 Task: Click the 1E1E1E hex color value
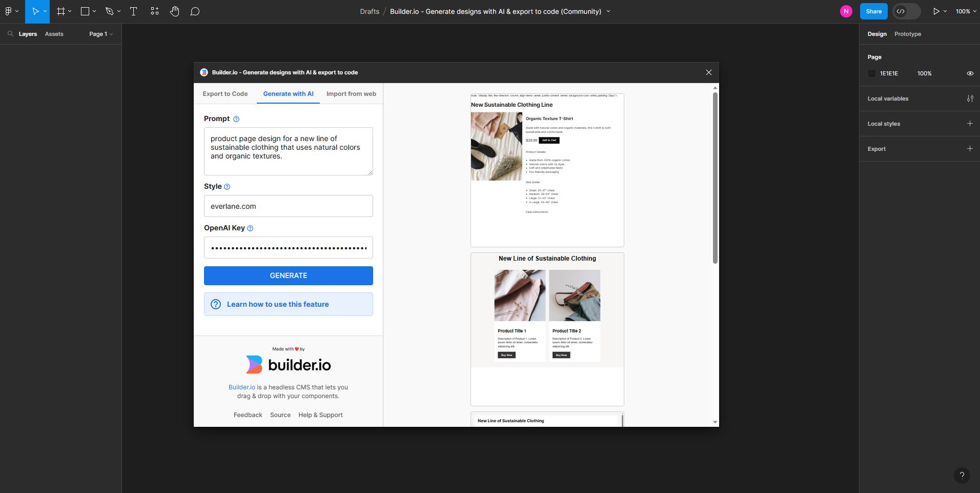[x=889, y=73]
